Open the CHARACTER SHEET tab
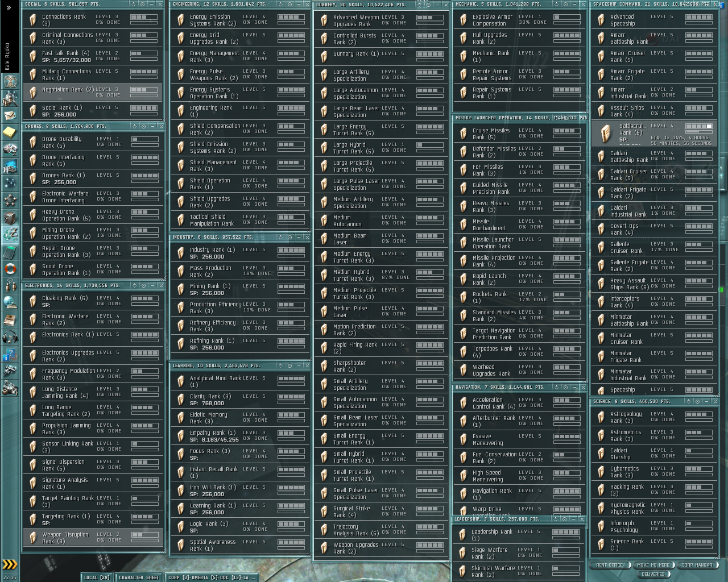 point(139,577)
